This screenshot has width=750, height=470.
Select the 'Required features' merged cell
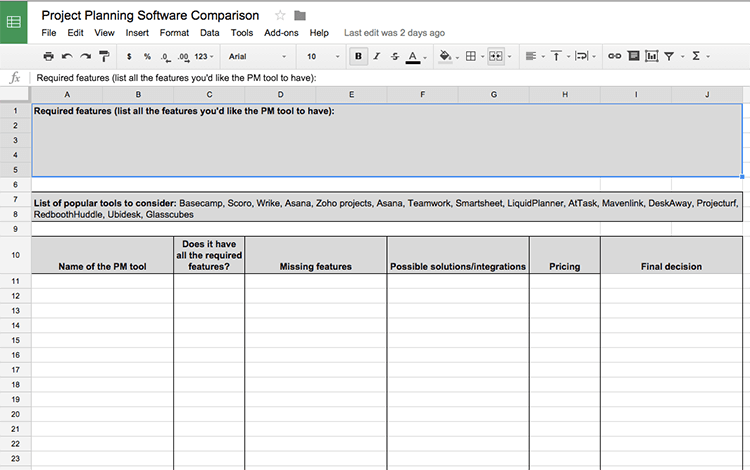387,140
